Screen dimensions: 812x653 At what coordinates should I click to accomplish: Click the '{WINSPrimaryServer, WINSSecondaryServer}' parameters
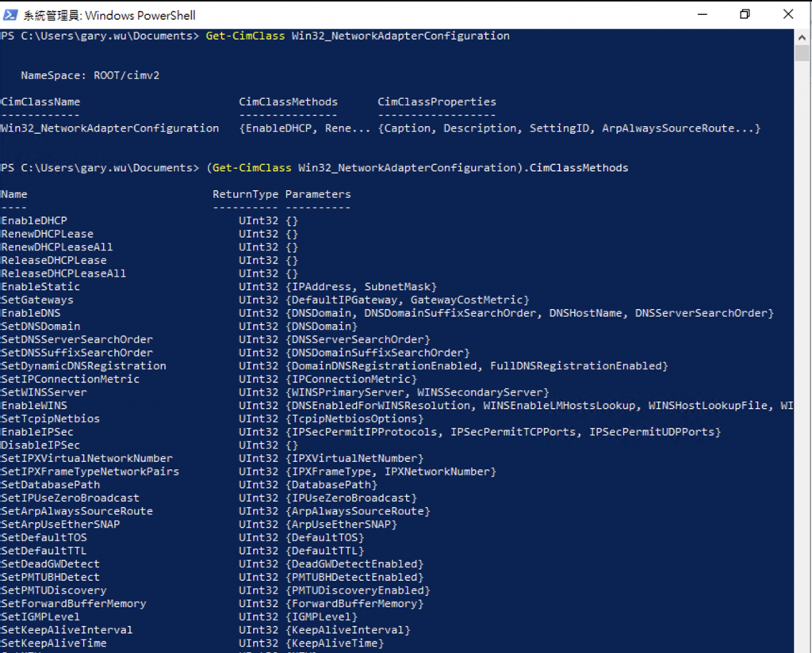417,392
